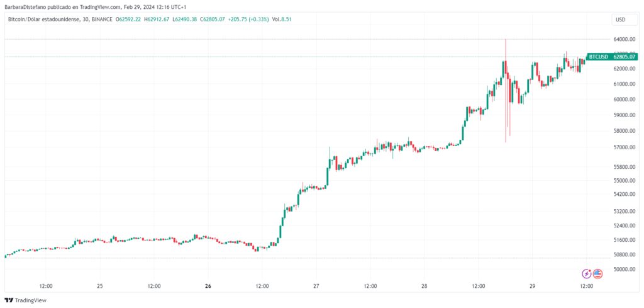
Task: Click the purple lightning bolt event icon
Action: click(587, 273)
